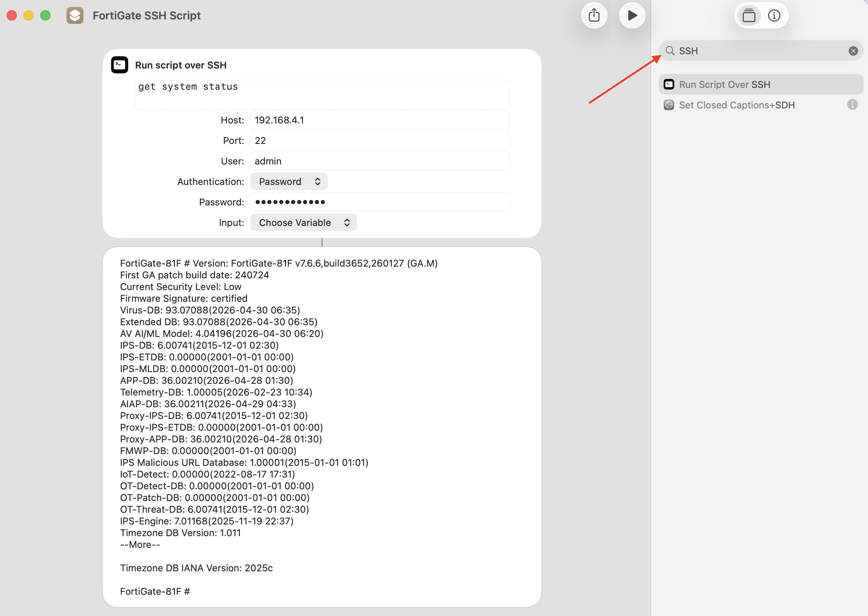The height and width of the screenshot is (616, 868).
Task: Click the Extended DB output line
Action: pyautogui.click(x=219, y=322)
